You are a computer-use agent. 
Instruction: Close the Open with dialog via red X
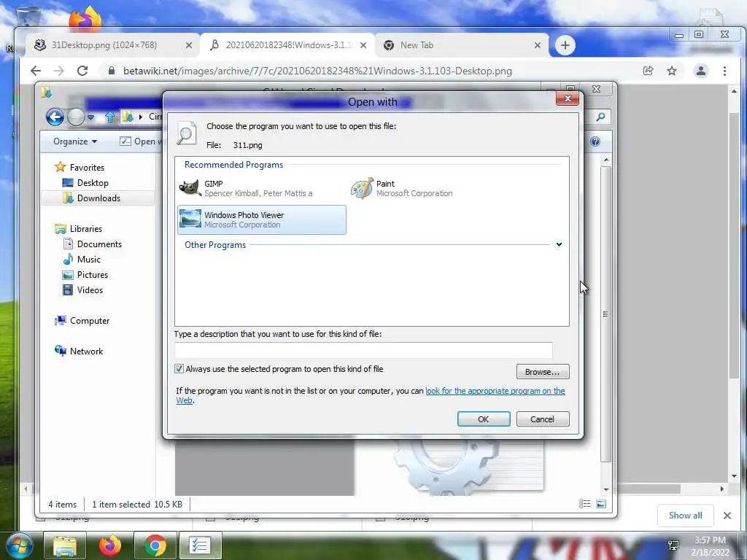(568, 98)
